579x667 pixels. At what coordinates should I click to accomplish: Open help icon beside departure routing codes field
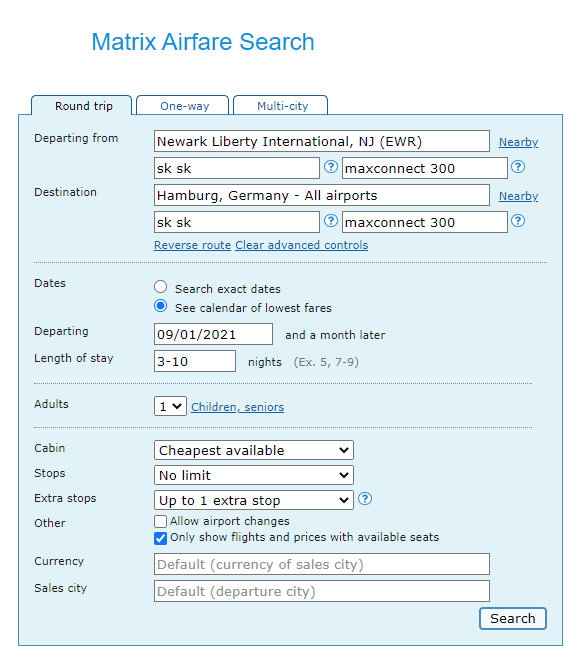[331, 167]
